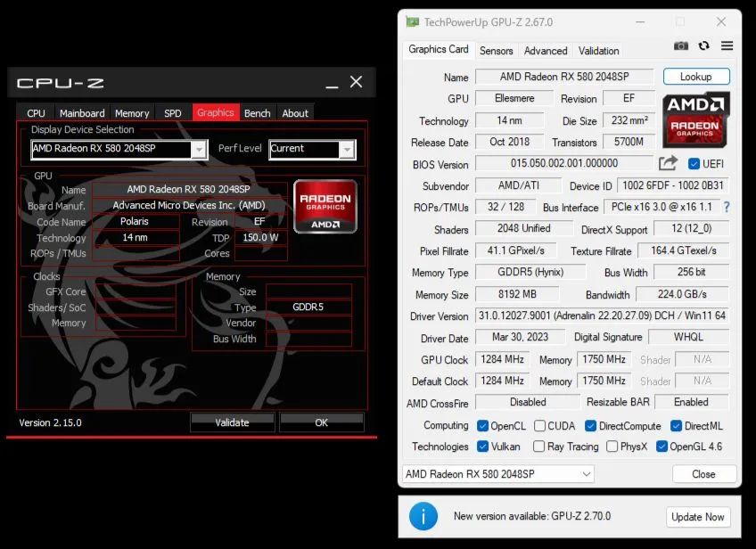The height and width of the screenshot is (549, 756).
Task: Click the '8192 MB' memory size value
Action: click(517, 294)
